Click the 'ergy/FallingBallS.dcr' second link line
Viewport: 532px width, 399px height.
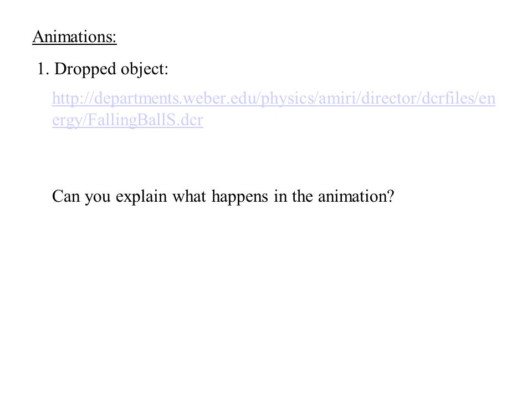pyautogui.click(x=127, y=120)
